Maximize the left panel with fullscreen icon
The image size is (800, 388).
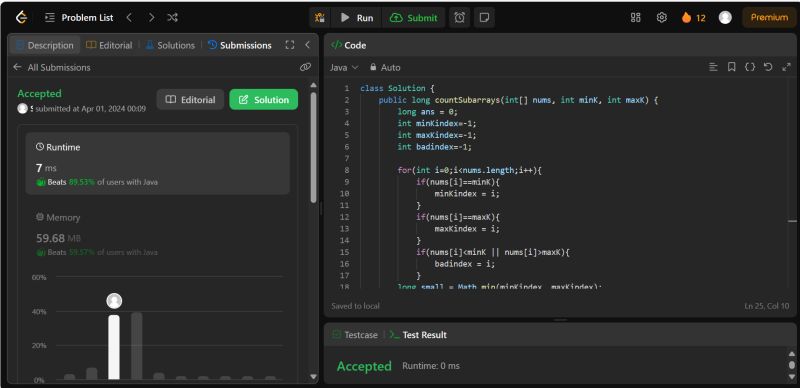pos(290,45)
